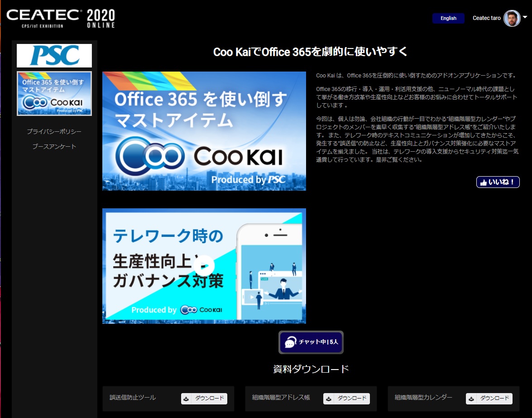Image resolution: width=532 pixels, height=418 pixels.
Task: Click the Coo KaiでOffice 365 page title
Action: [311, 52]
